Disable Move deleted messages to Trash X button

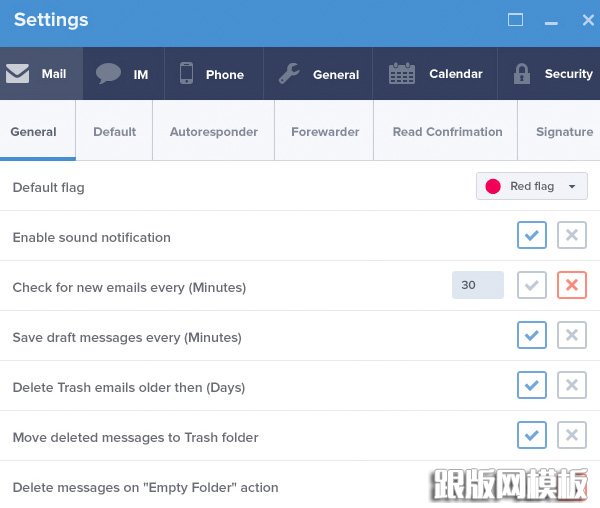point(572,435)
